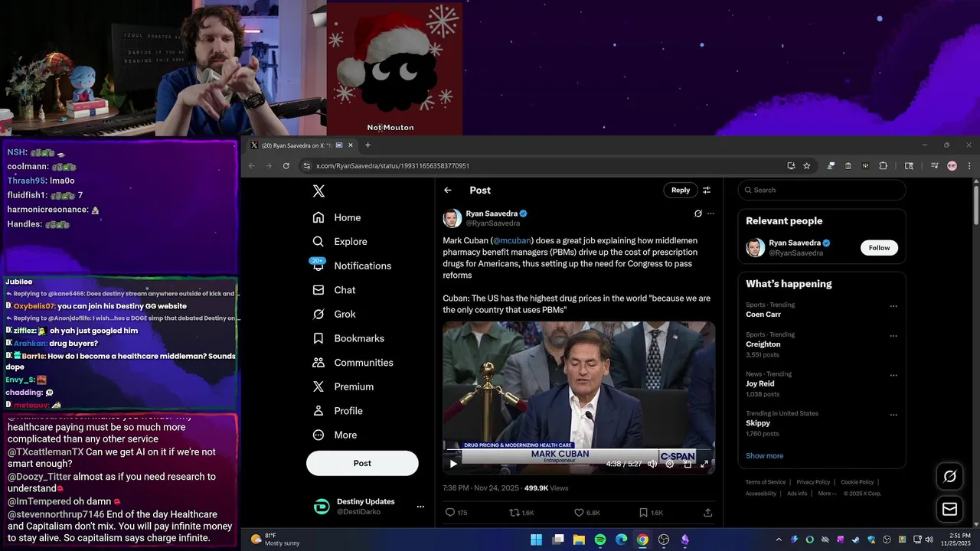Open Bookmarks in X sidebar

tap(348, 338)
